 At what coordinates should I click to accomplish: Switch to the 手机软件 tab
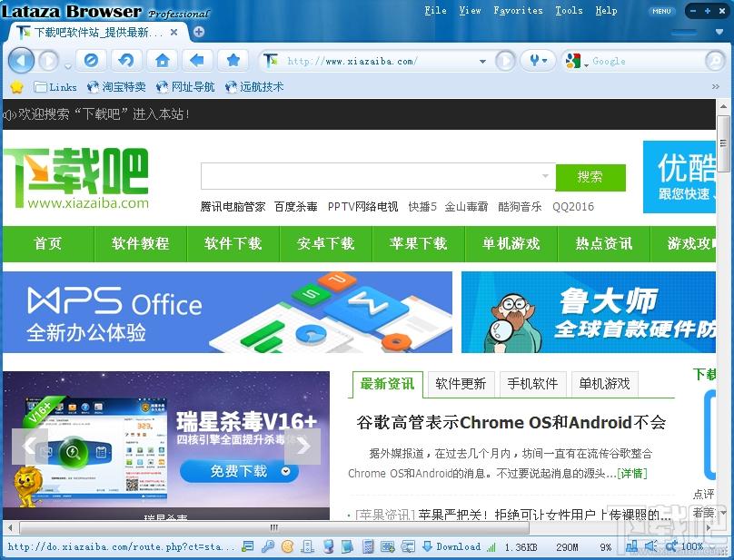[532, 384]
